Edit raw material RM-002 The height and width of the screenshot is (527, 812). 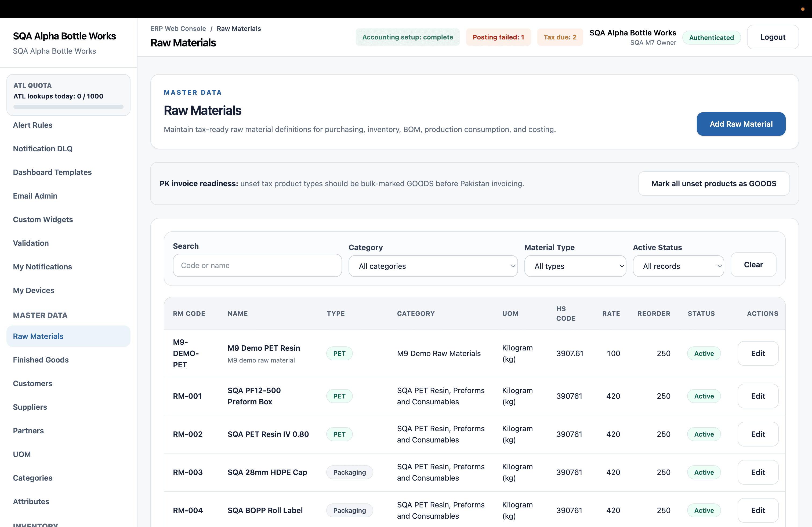point(758,434)
